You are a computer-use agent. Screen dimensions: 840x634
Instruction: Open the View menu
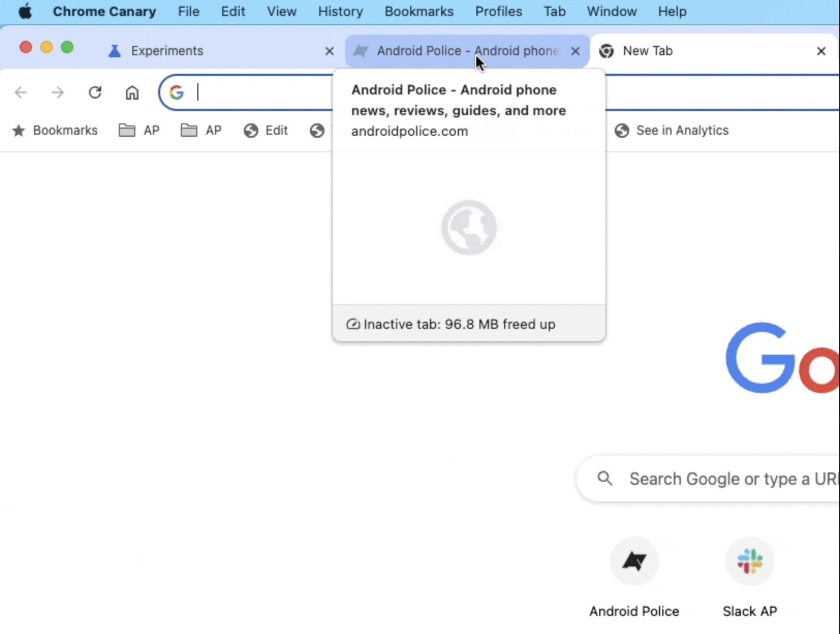tap(282, 11)
